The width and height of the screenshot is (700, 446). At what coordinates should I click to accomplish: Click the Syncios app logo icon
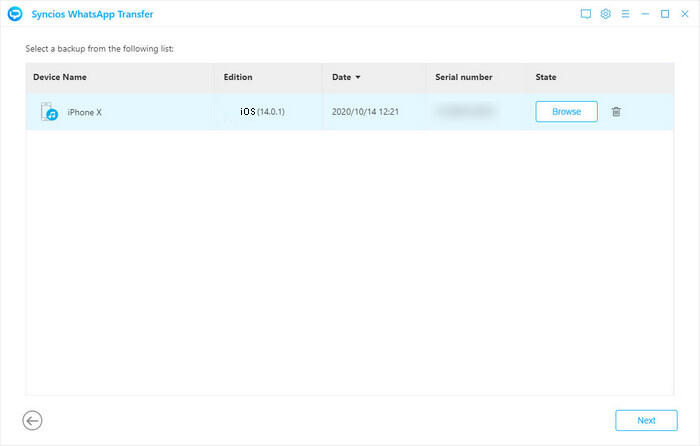coord(14,15)
